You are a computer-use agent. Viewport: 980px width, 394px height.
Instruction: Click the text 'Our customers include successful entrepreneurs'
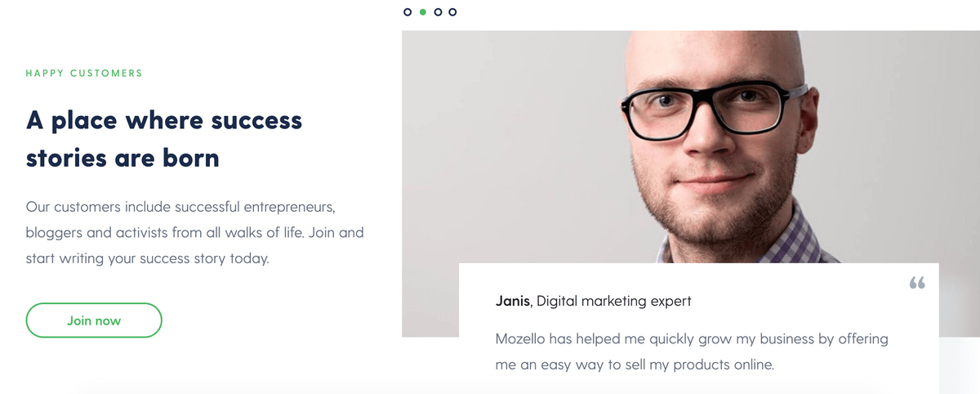tap(180, 206)
